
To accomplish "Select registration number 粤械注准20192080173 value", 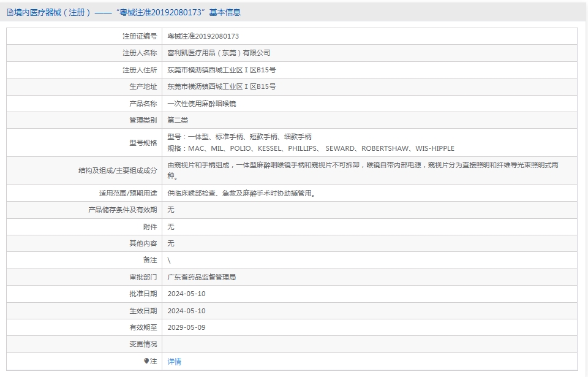I will (x=203, y=36).
